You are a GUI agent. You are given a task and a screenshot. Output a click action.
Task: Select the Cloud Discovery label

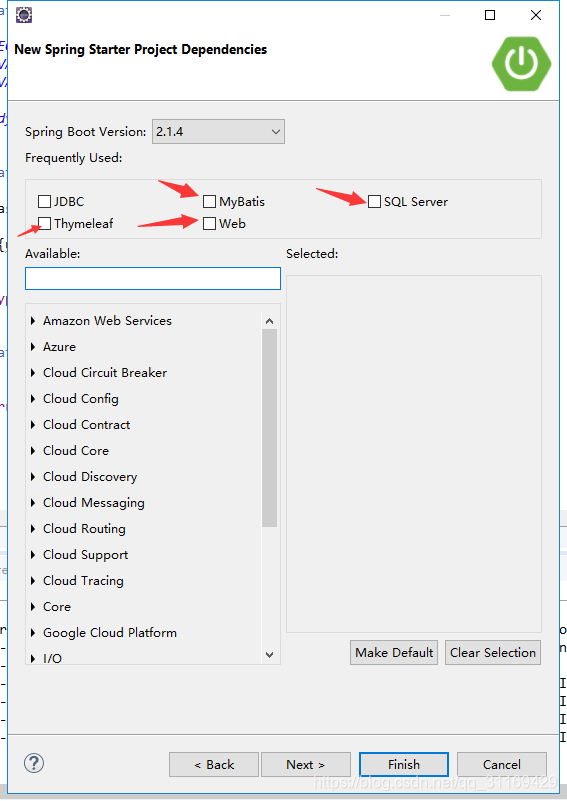[x=90, y=477]
